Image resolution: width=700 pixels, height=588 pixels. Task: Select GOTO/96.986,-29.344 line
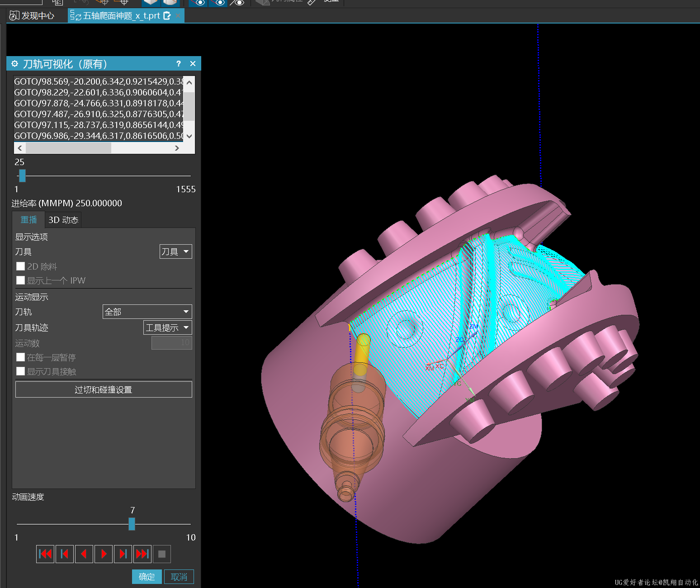click(99, 136)
